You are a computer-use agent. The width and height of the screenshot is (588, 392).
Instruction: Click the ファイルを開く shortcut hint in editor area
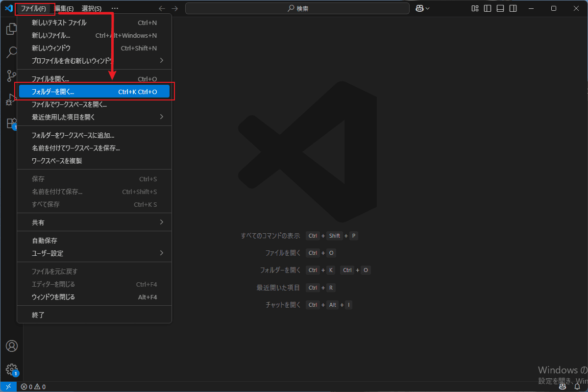(283, 253)
